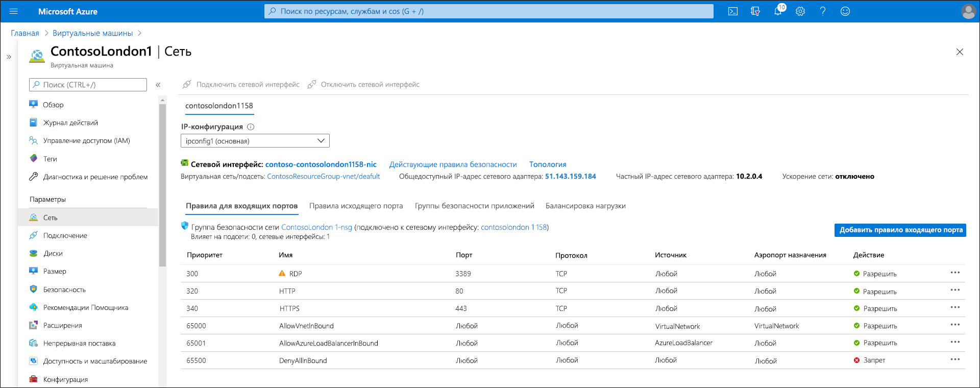Click Add inbound port rule button
This screenshot has width=980, height=388.
[900, 230]
